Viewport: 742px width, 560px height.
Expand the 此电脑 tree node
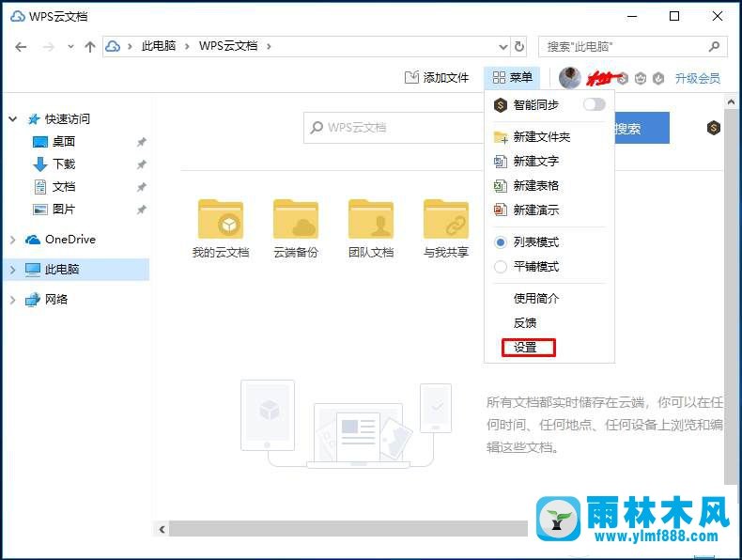click(x=13, y=270)
